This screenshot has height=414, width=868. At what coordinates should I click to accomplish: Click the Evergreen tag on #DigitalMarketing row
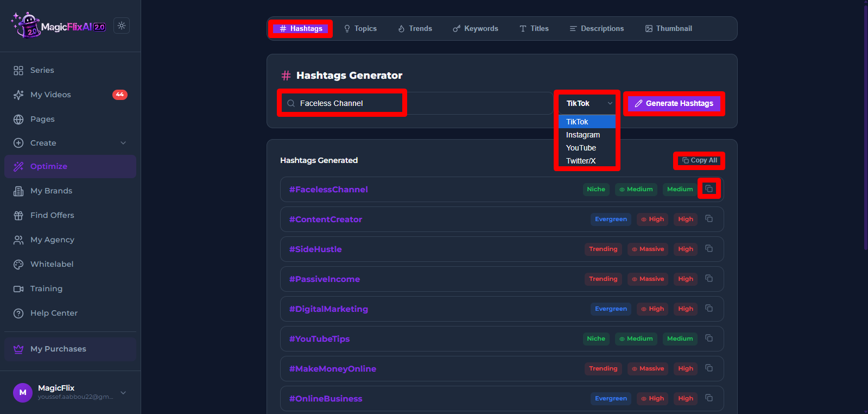coord(611,309)
